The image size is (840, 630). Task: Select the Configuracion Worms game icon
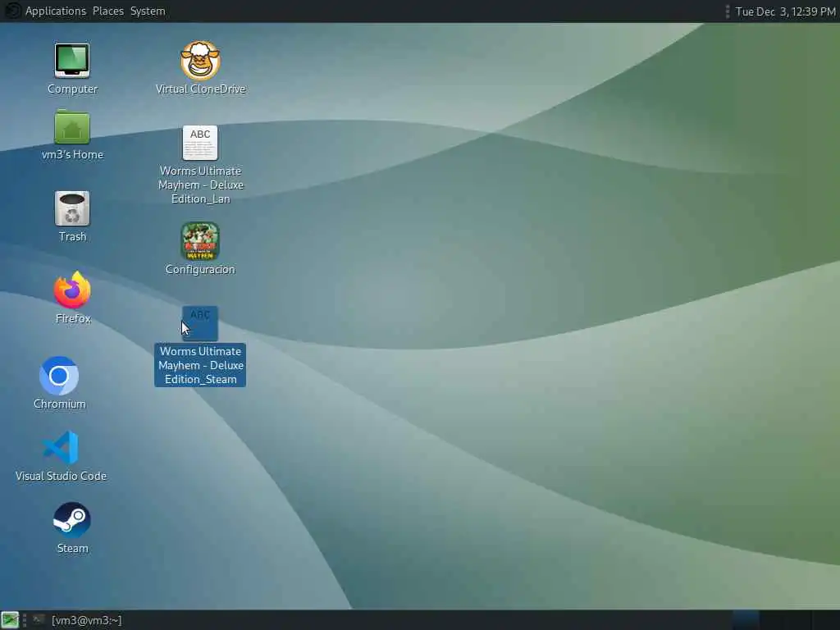[200, 241]
